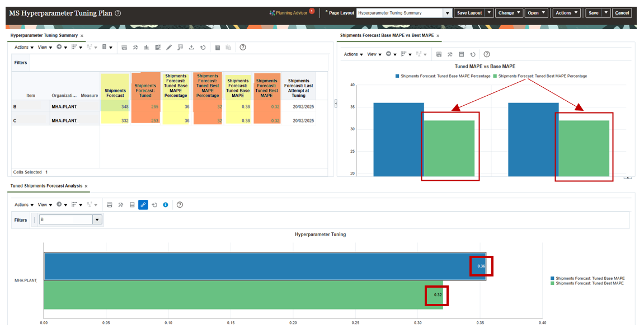The image size is (644, 333).
Task: Select Shipments Forecast cell with value 348
Action: (x=115, y=106)
